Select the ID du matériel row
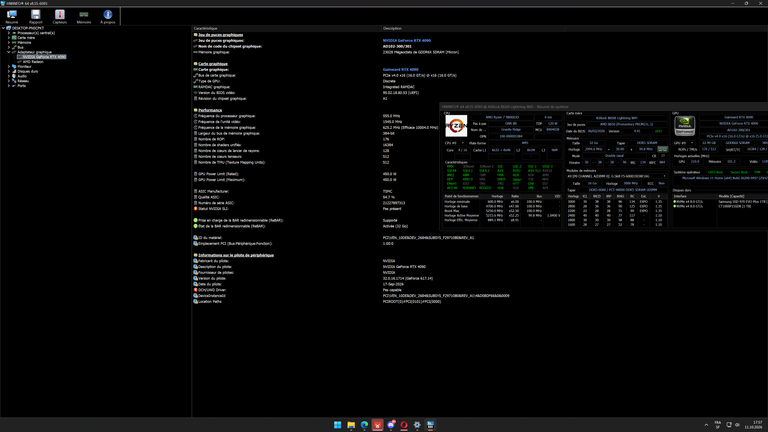The width and height of the screenshot is (768, 432). click(333, 238)
